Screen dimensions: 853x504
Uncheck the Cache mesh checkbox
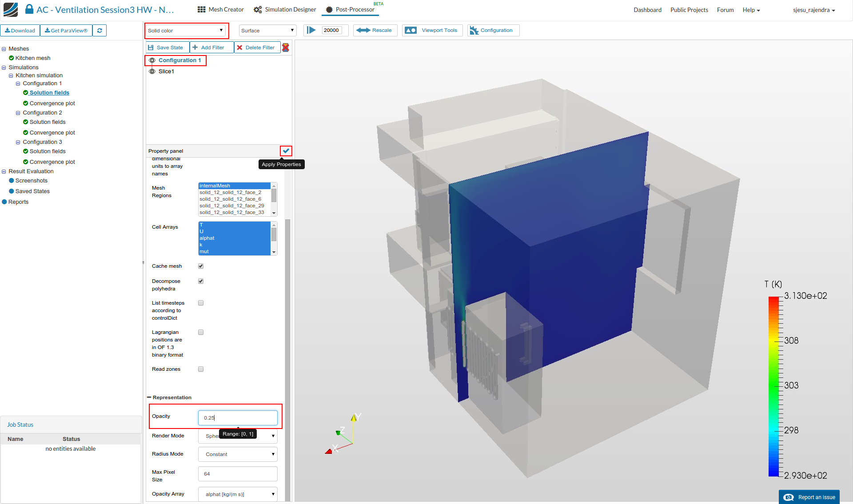point(201,266)
